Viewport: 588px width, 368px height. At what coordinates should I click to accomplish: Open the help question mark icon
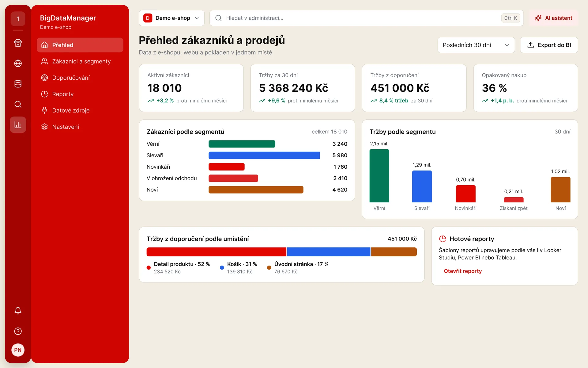click(18, 331)
